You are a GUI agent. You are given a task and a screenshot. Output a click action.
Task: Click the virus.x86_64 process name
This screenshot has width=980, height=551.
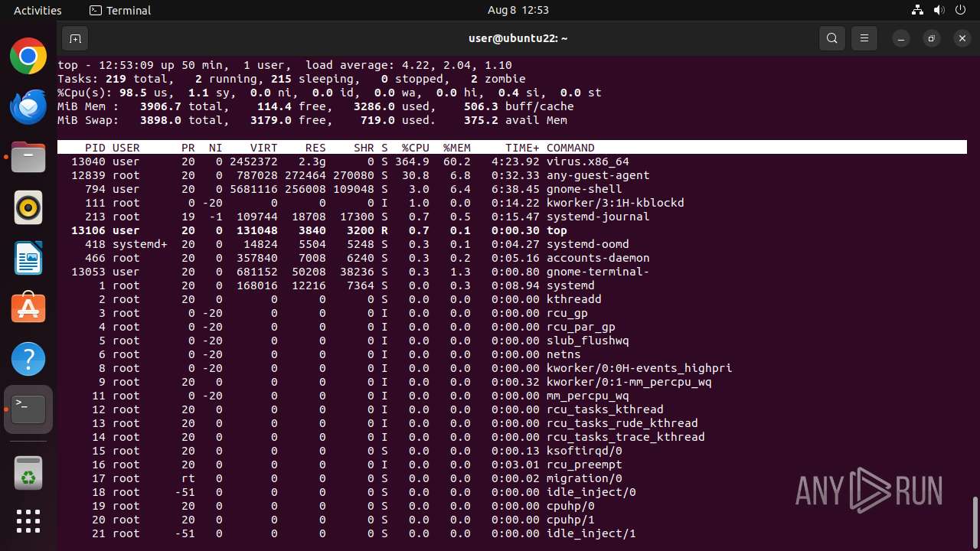coord(587,161)
